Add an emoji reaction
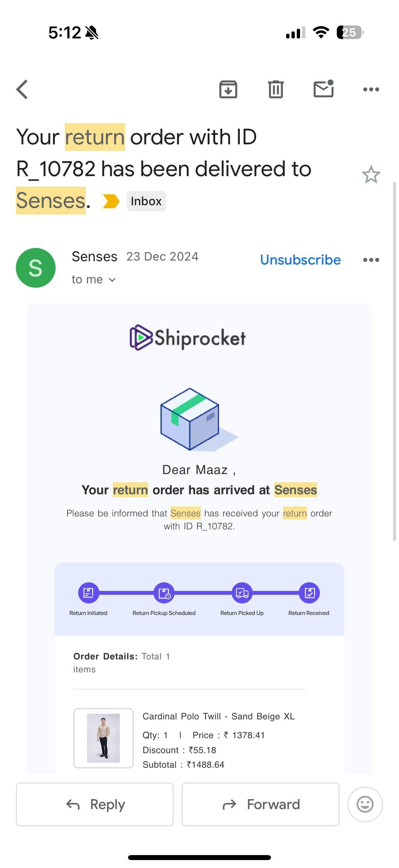This screenshot has width=399, height=868. coord(365,804)
